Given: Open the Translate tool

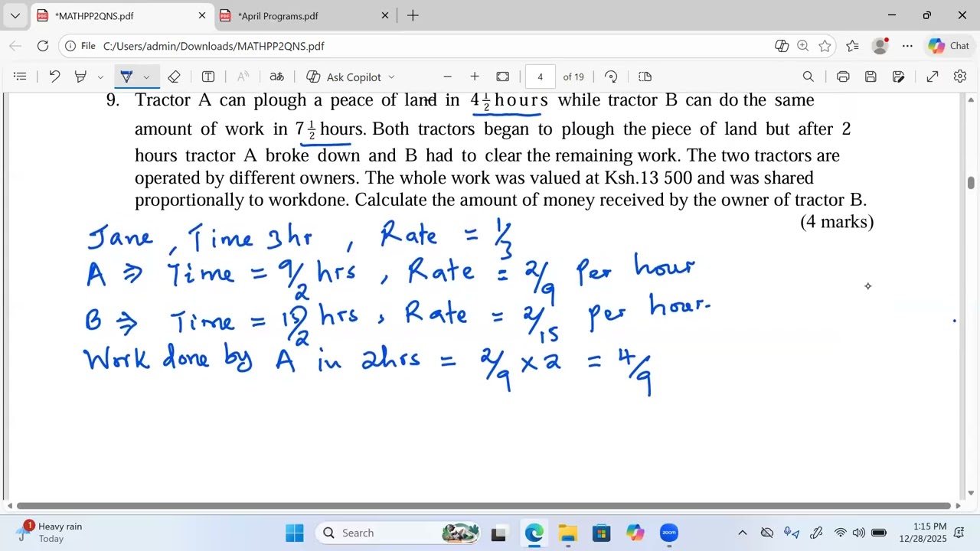Looking at the screenshot, I should click(x=276, y=77).
